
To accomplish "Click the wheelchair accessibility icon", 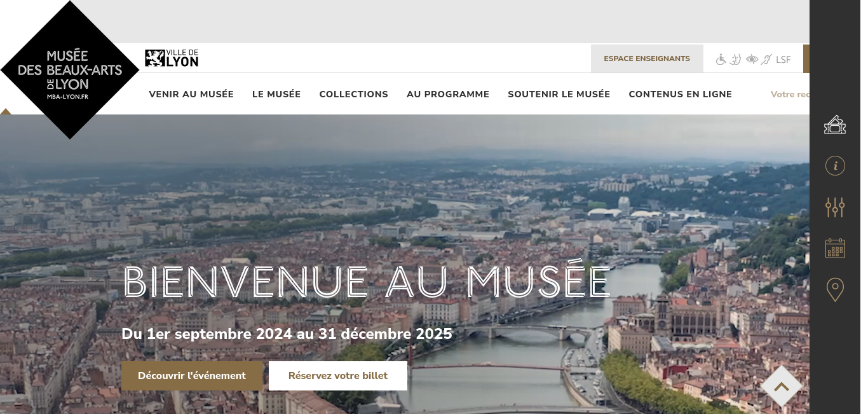I will point(721,59).
